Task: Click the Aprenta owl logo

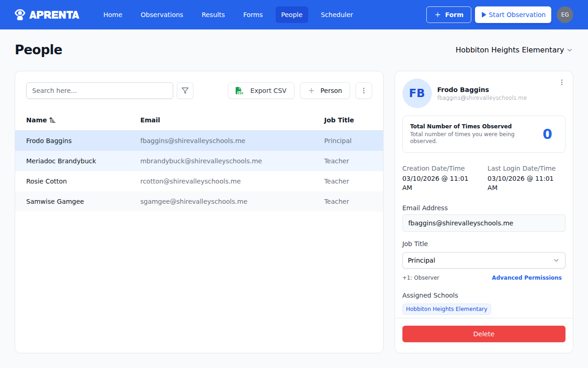Action: 19,14
